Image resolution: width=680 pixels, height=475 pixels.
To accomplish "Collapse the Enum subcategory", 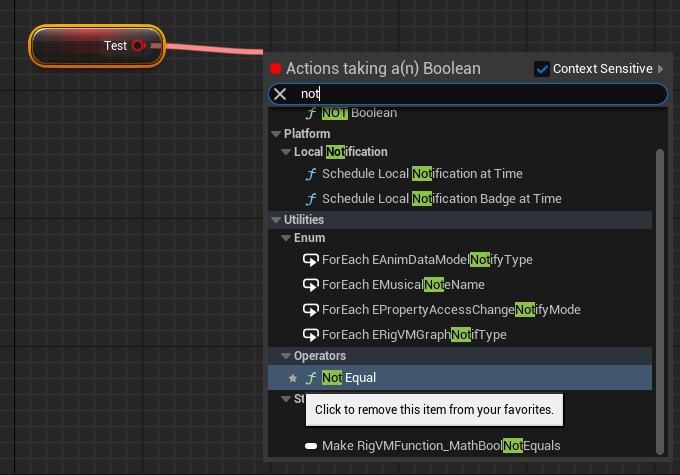I will click(x=286, y=238).
